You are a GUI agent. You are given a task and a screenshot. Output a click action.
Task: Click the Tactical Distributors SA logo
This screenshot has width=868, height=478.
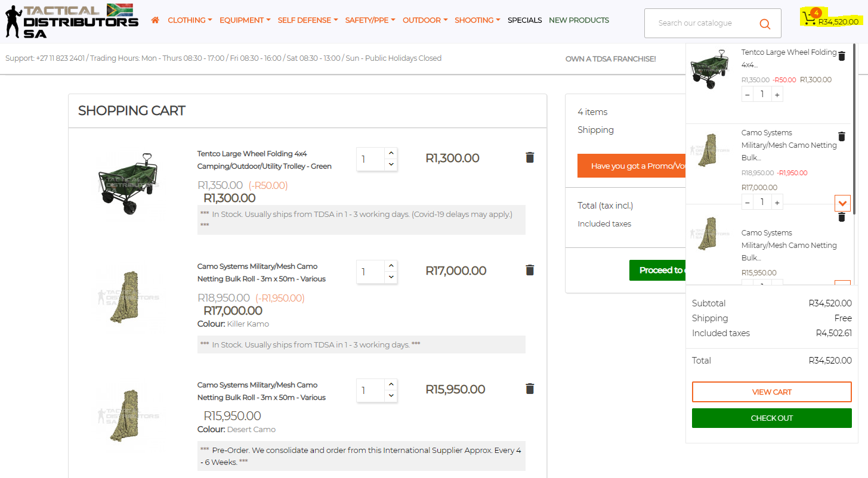[x=72, y=21]
